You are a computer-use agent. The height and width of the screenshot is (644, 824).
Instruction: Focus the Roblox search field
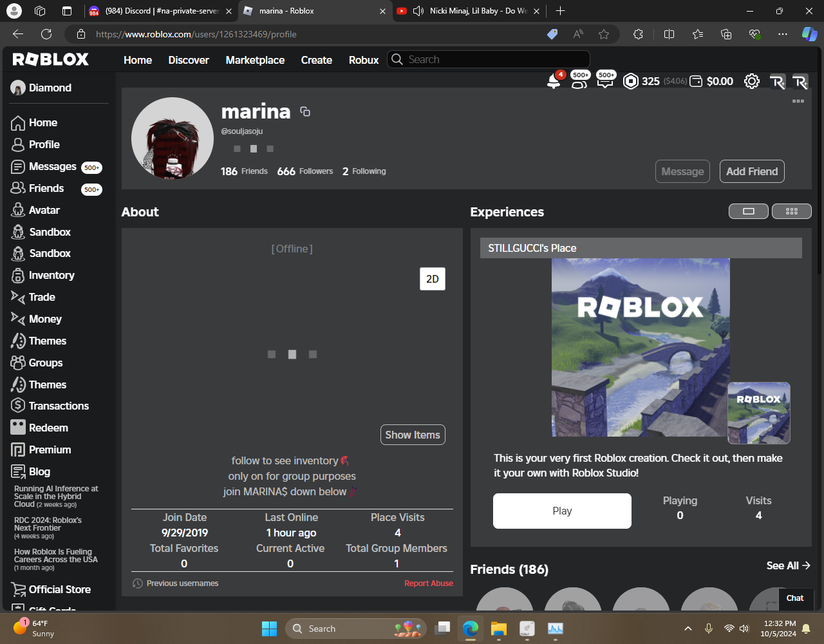coord(489,59)
